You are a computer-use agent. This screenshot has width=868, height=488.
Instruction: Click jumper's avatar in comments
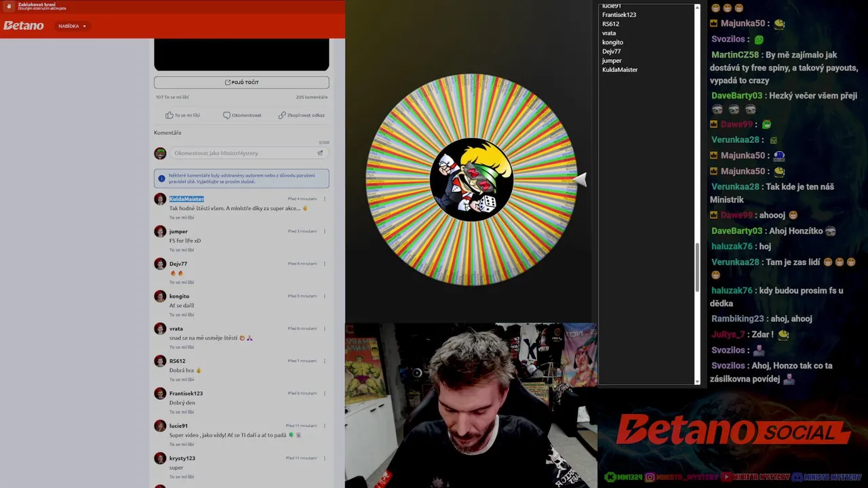tap(160, 231)
